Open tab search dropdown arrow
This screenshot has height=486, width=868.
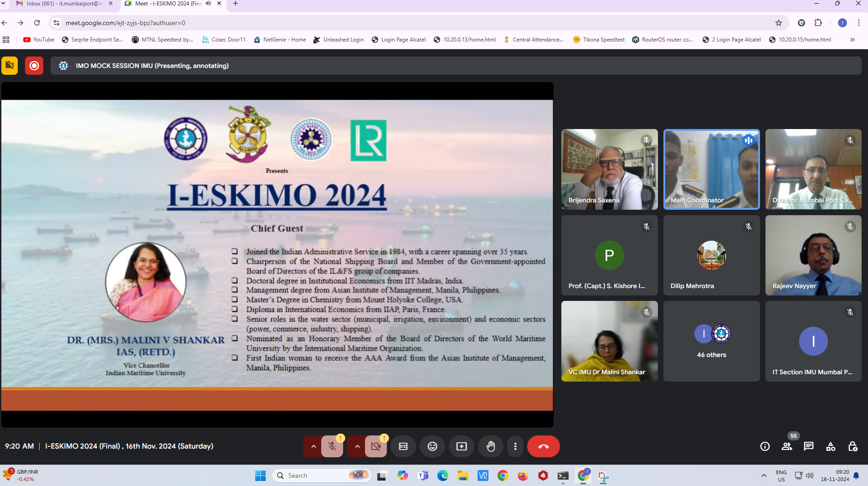(x=4, y=4)
